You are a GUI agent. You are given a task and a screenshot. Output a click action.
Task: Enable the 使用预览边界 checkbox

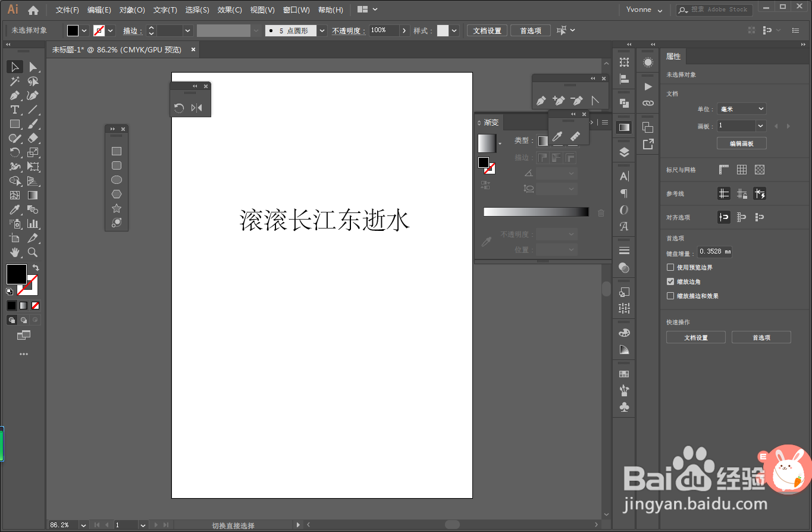pyautogui.click(x=669, y=267)
